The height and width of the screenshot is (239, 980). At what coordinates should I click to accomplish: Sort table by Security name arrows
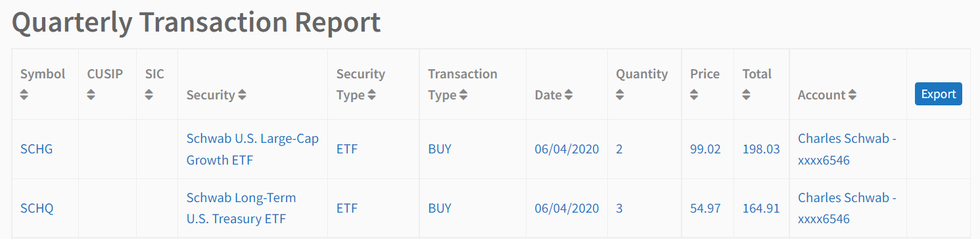(242, 95)
